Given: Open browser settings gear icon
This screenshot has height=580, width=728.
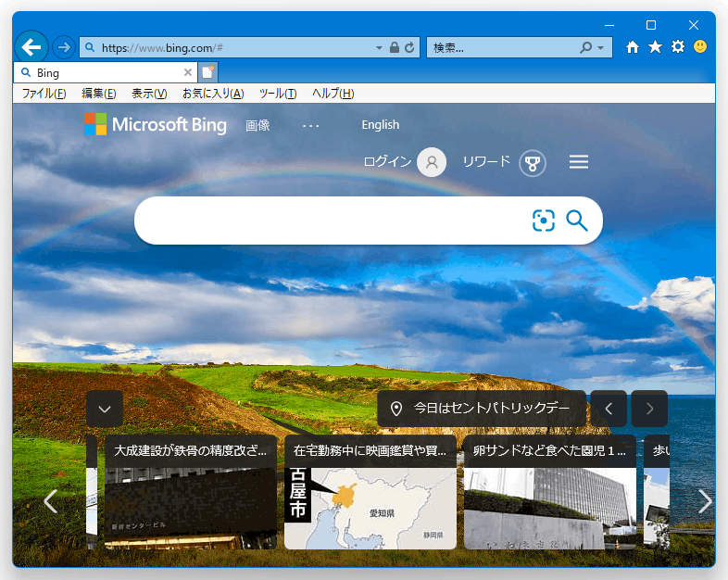Looking at the screenshot, I should tap(678, 47).
